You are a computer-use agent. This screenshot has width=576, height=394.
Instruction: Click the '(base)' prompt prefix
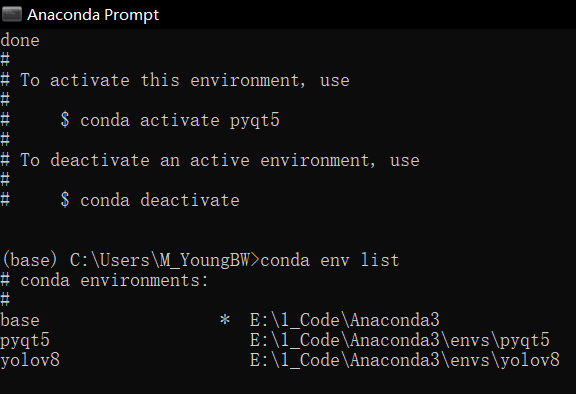[x=30, y=260]
